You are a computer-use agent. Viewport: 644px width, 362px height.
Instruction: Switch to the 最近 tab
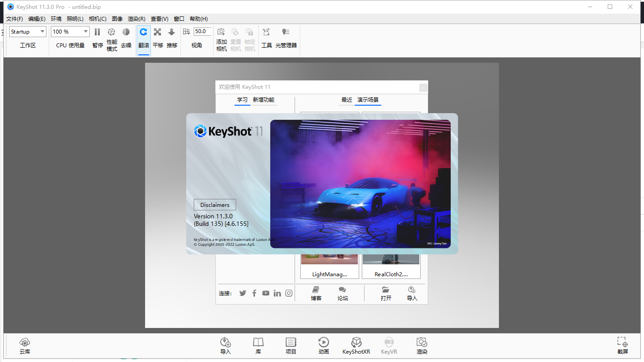(x=347, y=100)
